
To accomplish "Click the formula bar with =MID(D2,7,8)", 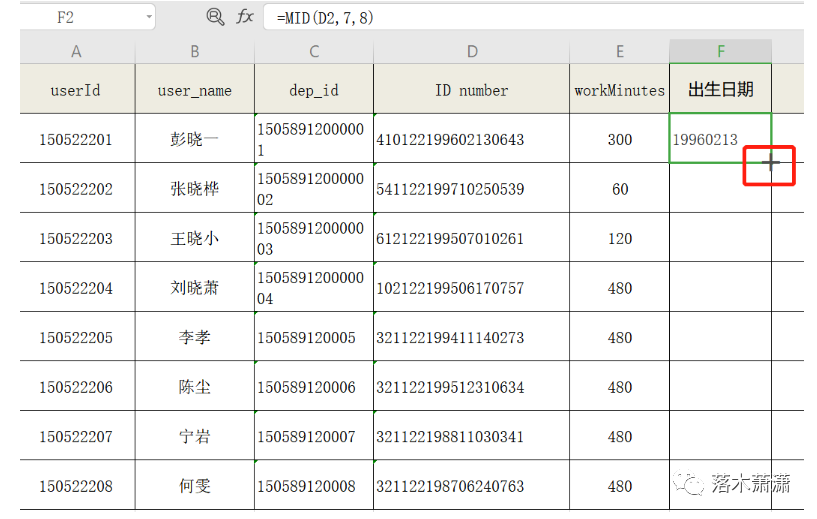I will pos(534,18).
